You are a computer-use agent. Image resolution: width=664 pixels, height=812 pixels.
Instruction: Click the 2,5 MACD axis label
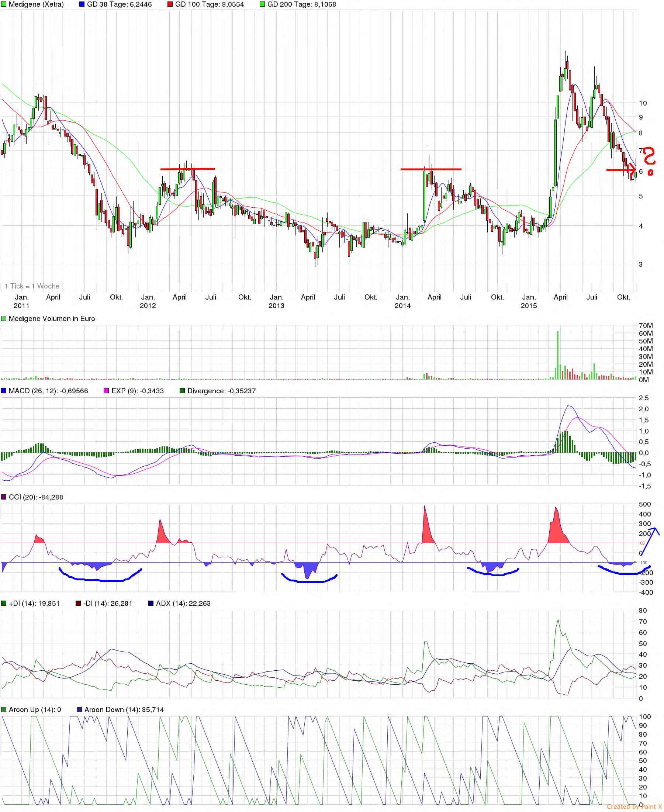(644, 398)
